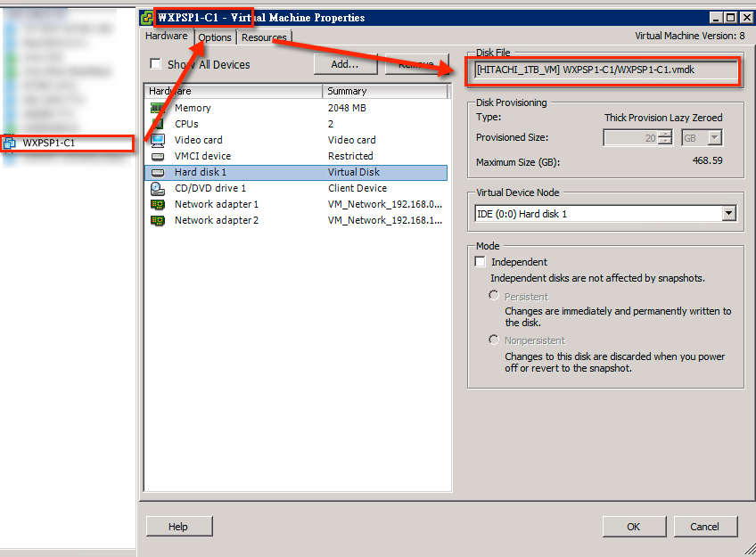Select the Persistent radio button
This screenshot has height=557, width=756.
494,296
